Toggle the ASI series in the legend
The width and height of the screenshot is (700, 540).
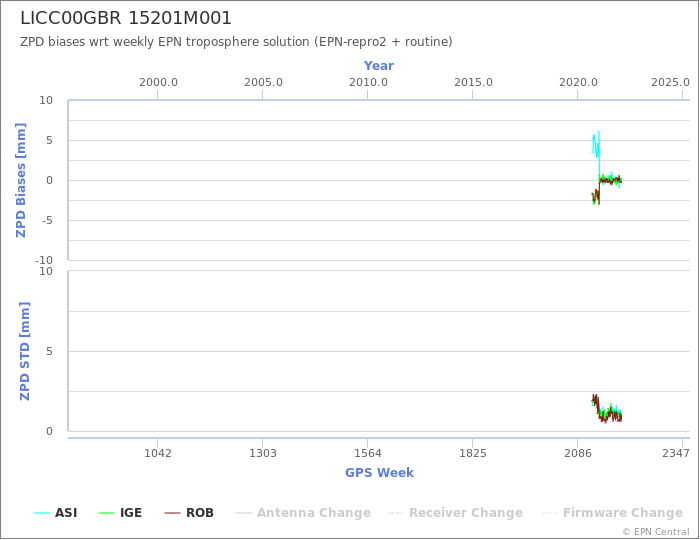point(55,513)
